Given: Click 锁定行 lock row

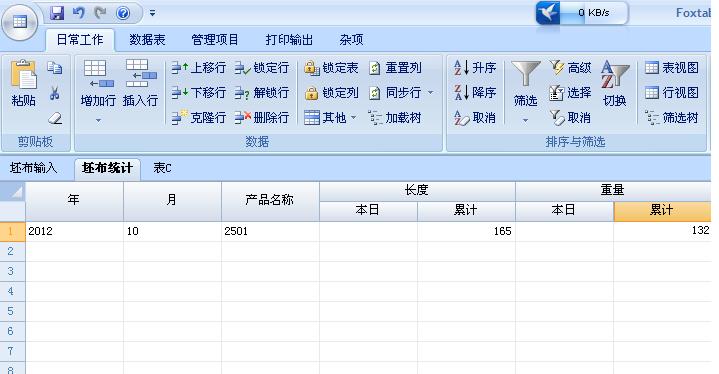Looking at the screenshot, I should pyautogui.click(x=262, y=68).
